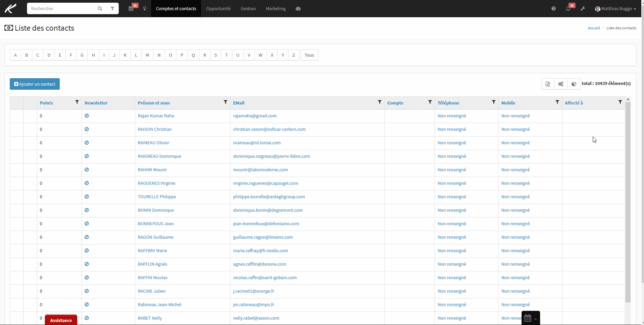Open the Marketing menu
This screenshot has width=644, height=325.
pos(276,8)
